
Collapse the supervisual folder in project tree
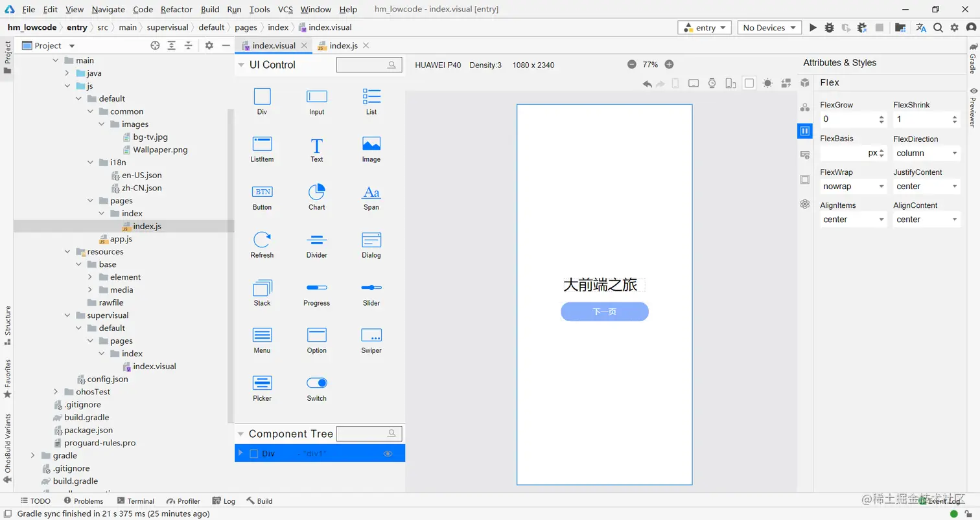pos(68,315)
